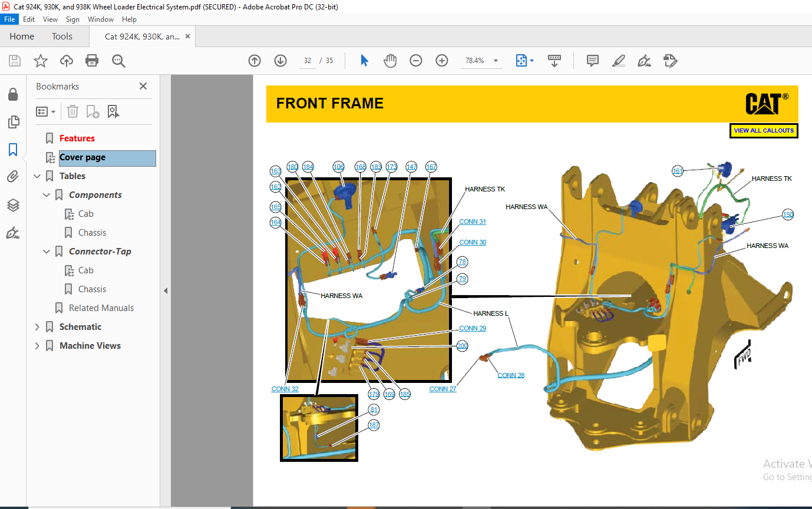Open the security lock panel
812x509 pixels.
point(13,94)
